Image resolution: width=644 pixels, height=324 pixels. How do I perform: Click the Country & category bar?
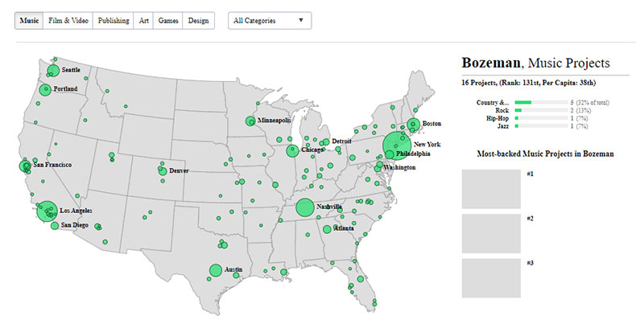541,103
